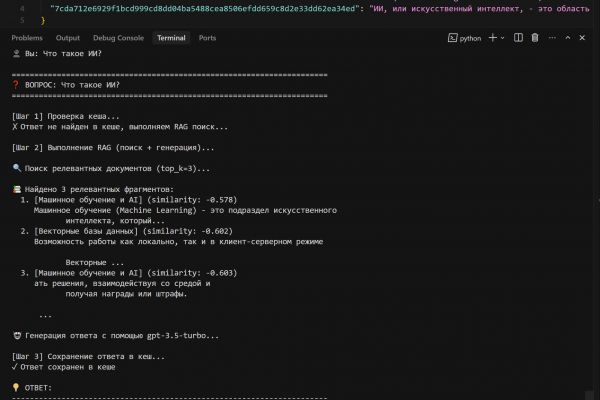Click '[Векторные базы данных]' result with similarity -0.602
This screenshot has height=400, width=600.
pyautogui.click(x=126, y=231)
